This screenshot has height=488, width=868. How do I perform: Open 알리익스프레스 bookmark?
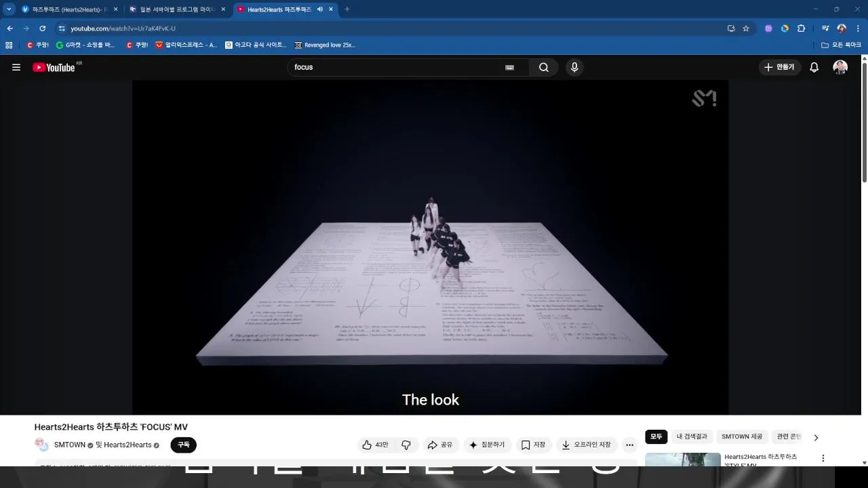click(x=186, y=45)
